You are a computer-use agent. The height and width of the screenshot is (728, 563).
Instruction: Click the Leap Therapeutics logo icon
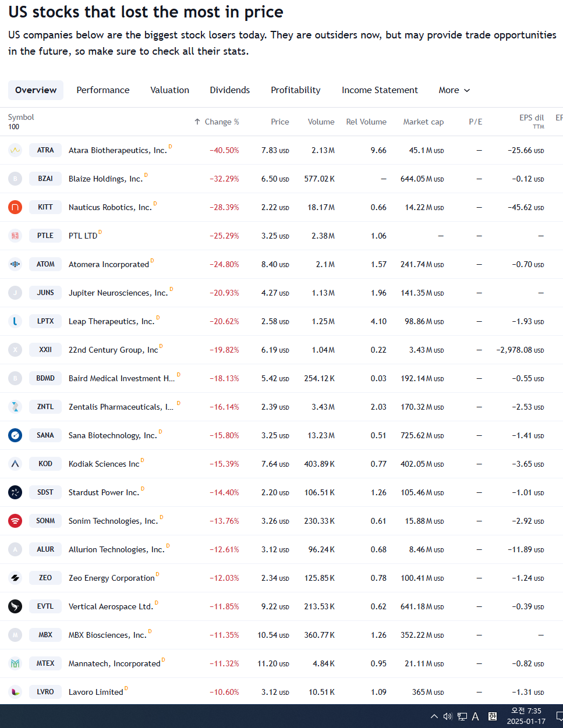15,321
